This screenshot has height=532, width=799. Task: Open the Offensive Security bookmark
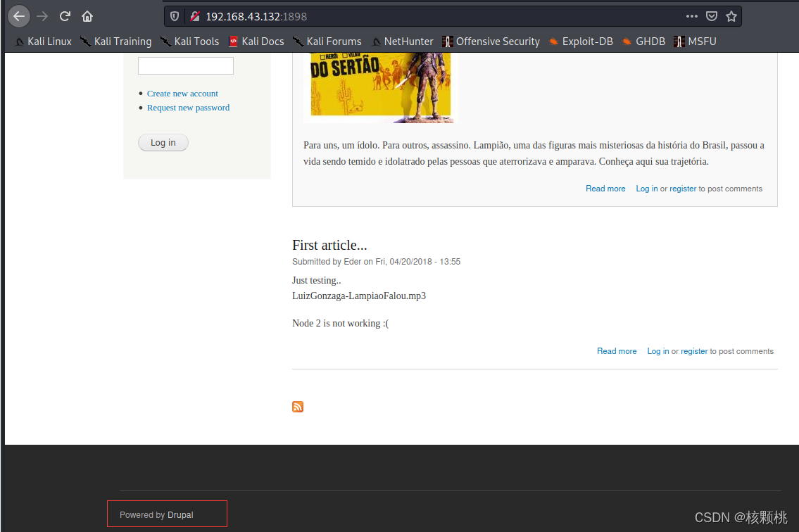point(491,42)
